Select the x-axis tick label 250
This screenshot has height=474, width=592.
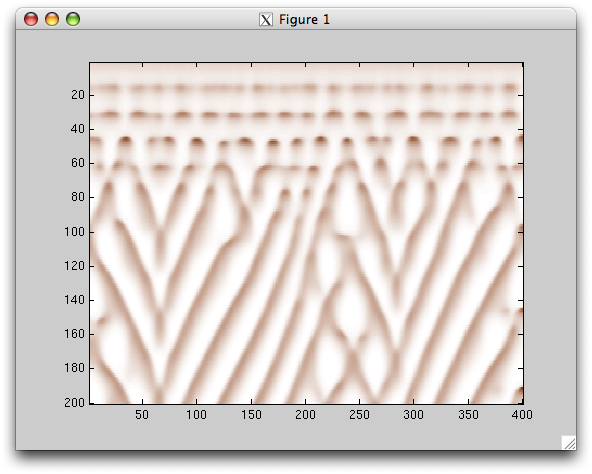[x=359, y=415]
